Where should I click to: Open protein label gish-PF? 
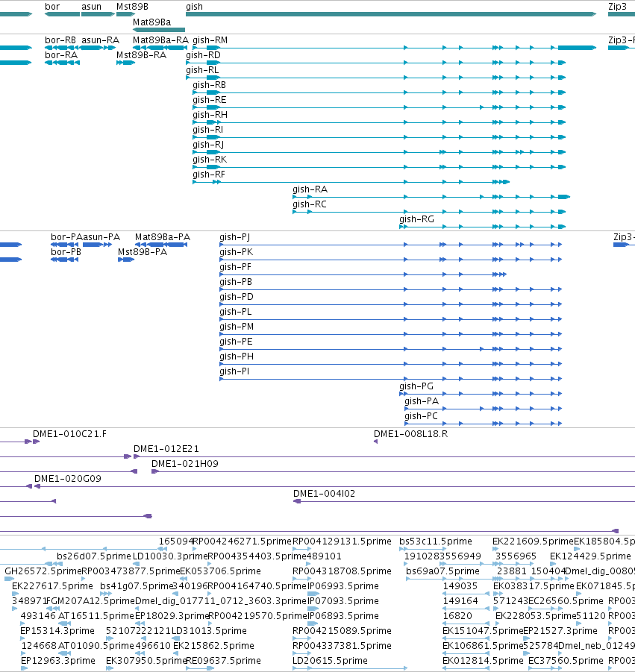tap(235, 268)
